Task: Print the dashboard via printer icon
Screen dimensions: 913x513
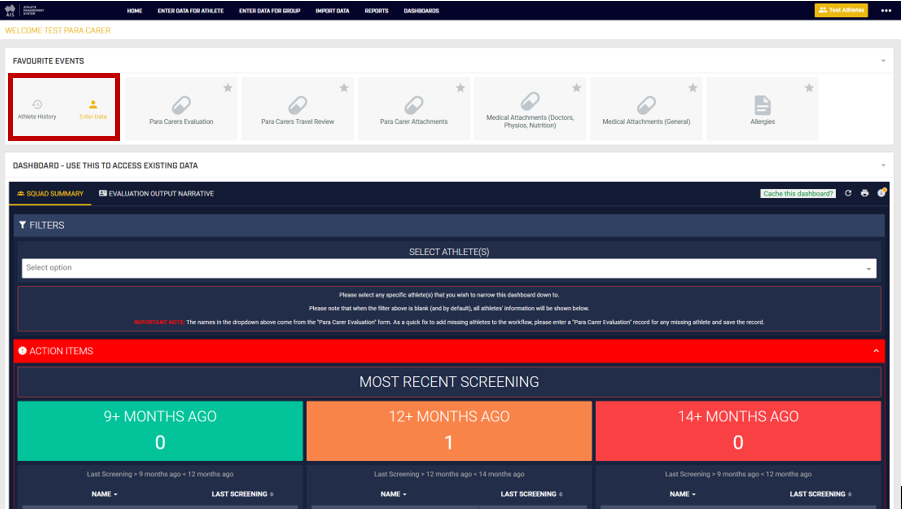Action: (x=865, y=193)
